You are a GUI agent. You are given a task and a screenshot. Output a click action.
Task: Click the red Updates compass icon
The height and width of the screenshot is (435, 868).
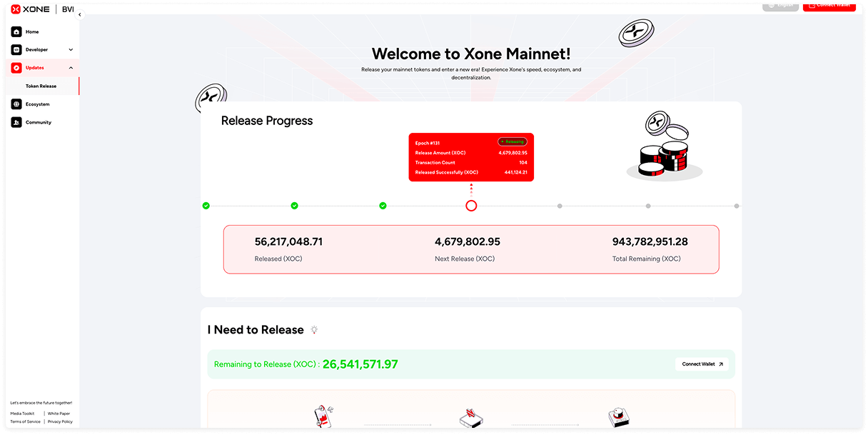(16, 68)
